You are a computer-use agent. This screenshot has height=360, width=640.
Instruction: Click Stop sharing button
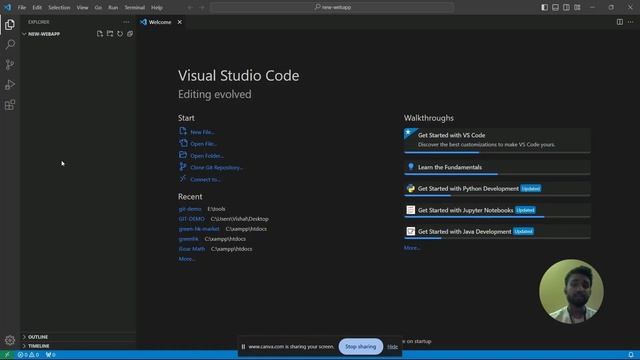pyautogui.click(x=360, y=347)
